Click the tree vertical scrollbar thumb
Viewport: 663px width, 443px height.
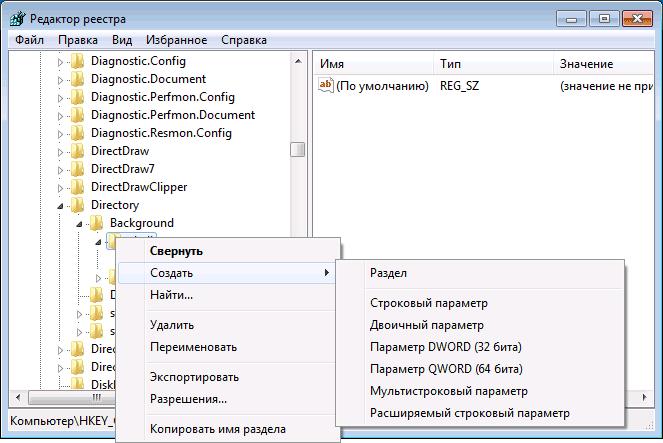pos(298,149)
